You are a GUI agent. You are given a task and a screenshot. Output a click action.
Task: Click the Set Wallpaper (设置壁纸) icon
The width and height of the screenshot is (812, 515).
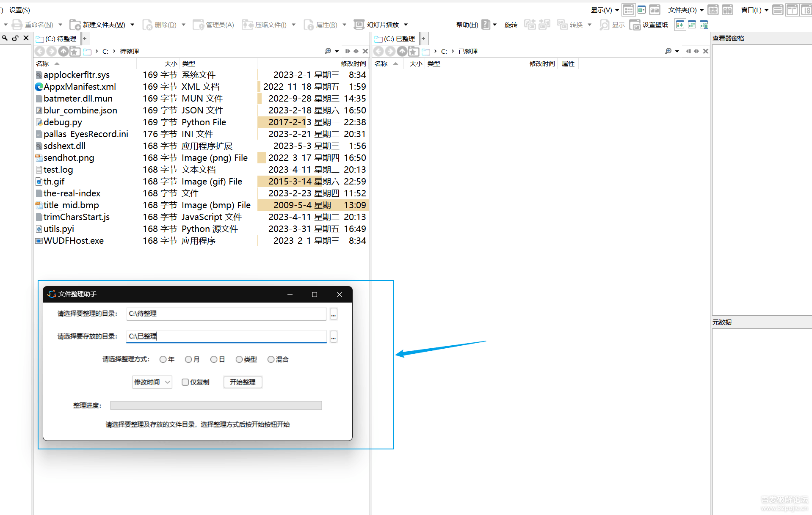(635, 25)
